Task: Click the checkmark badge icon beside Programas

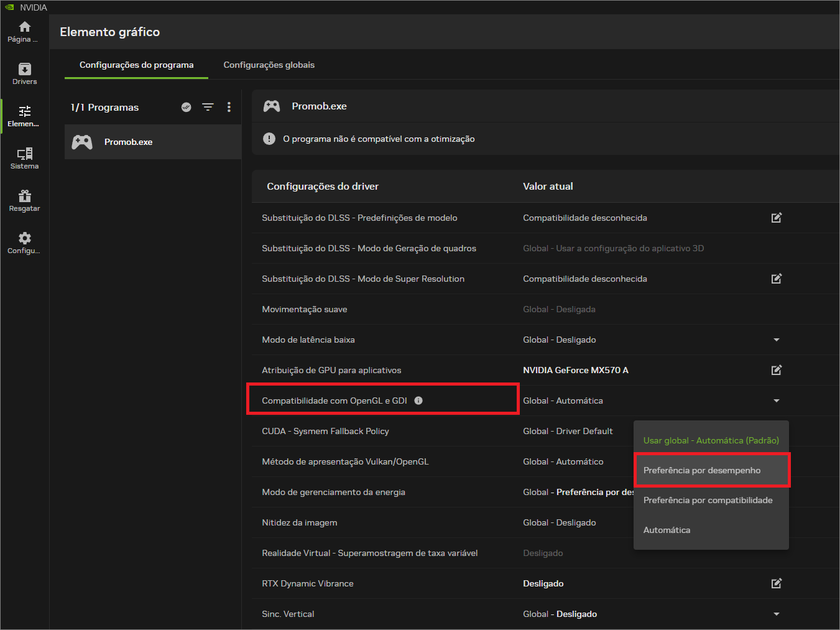Action: pos(186,107)
